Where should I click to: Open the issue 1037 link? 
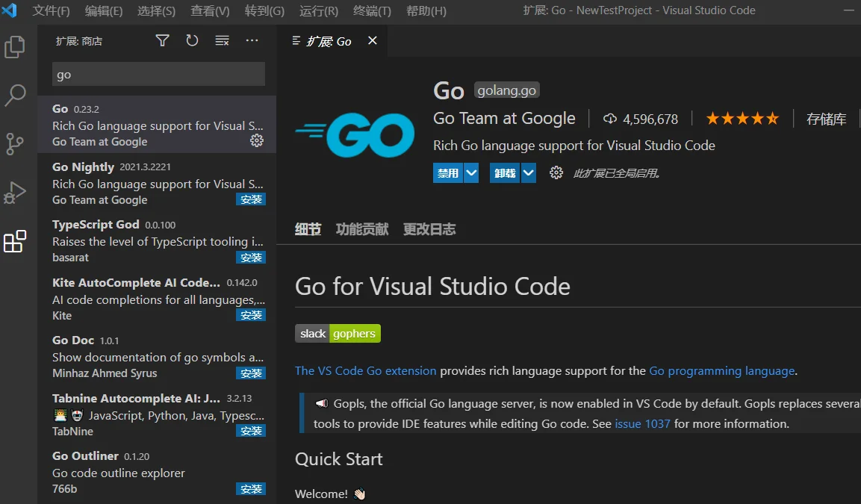[642, 424]
